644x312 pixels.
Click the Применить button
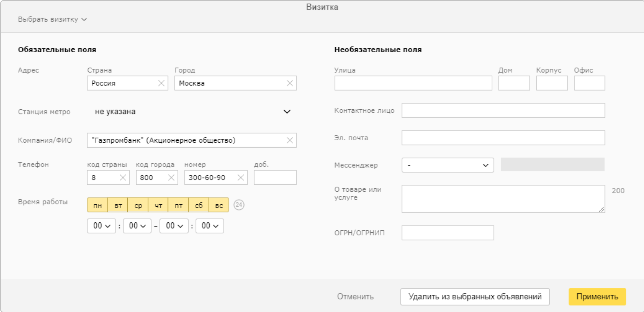[597, 297]
